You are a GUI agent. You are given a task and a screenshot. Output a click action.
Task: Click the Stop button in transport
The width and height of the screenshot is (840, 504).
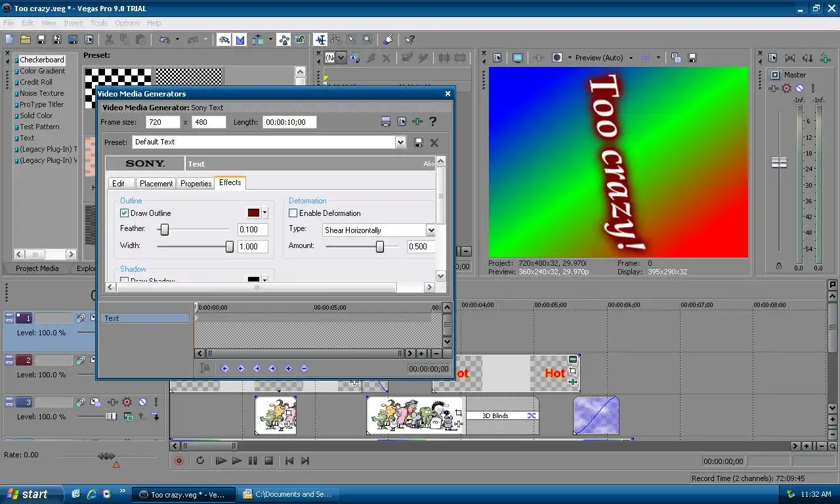[268, 461]
